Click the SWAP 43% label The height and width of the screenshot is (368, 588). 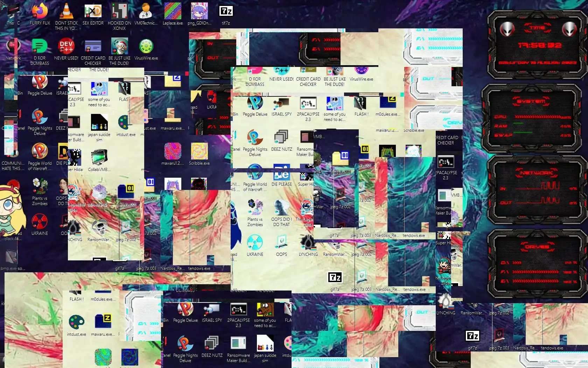503,135
